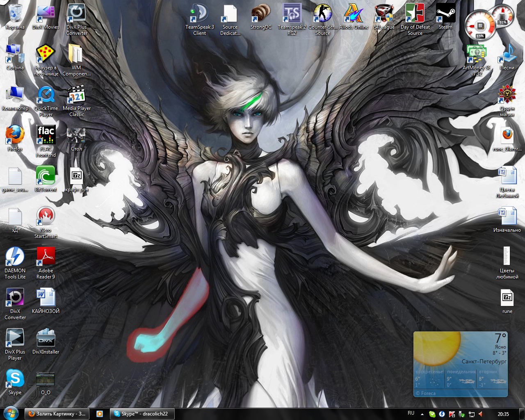
Task: Open the S4League shortcut
Action: coord(384,17)
